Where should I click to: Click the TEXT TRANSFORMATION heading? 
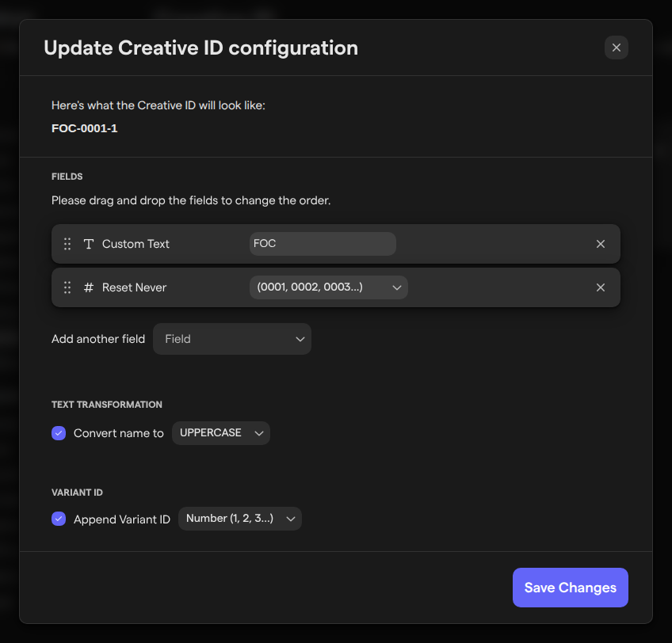(x=107, y=405)
